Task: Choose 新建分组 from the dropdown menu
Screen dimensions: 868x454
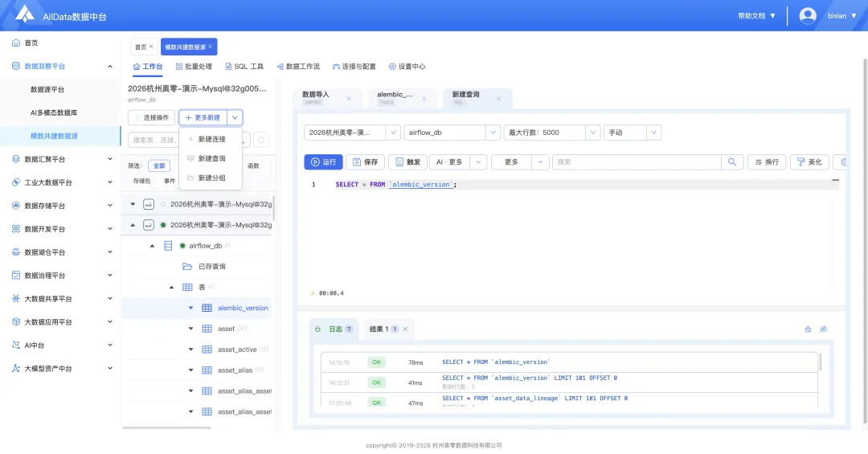Action: [x=211, y=178]
